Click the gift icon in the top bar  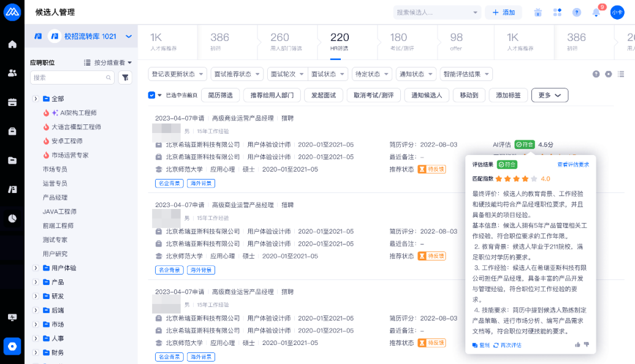(x=538, y=12)
